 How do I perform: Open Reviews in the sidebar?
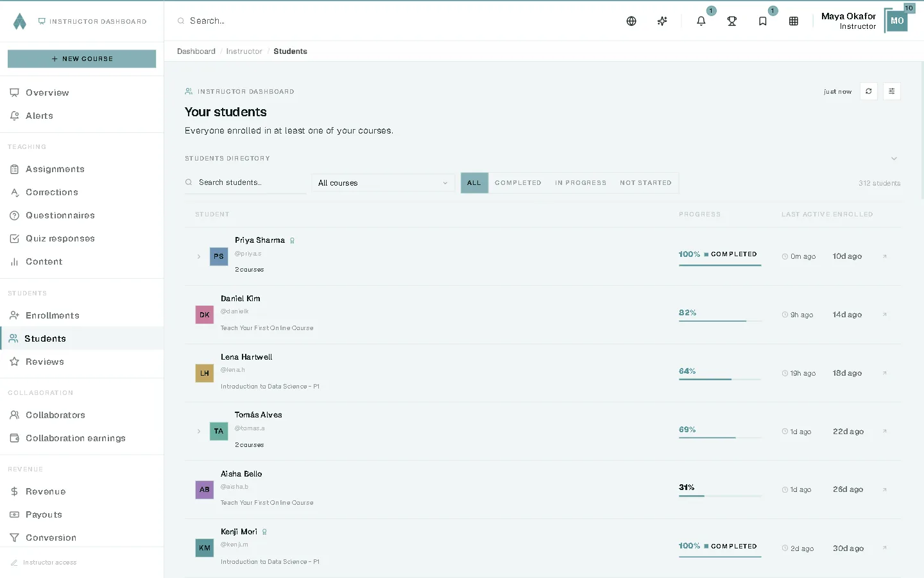[x=81, y=362]
